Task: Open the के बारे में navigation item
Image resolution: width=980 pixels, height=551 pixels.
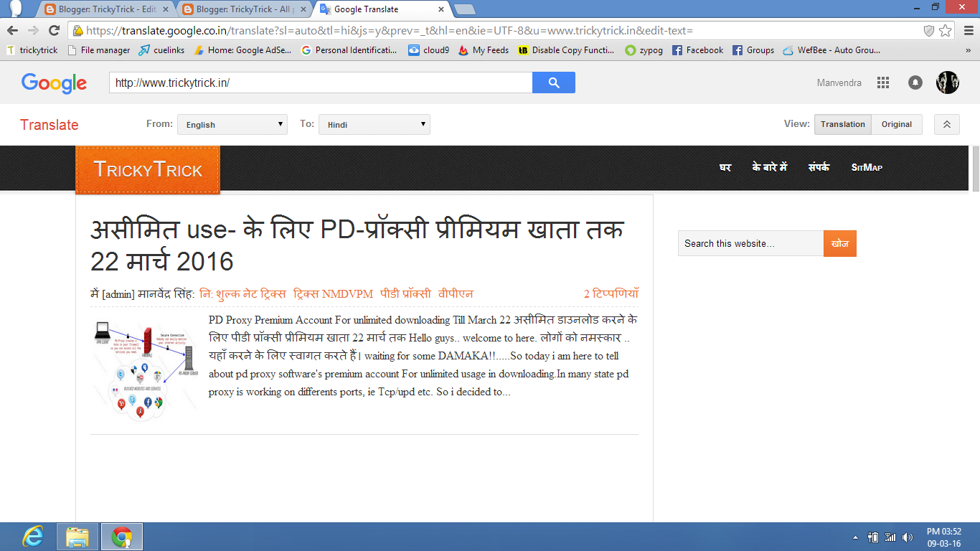Action: (770, 167)
